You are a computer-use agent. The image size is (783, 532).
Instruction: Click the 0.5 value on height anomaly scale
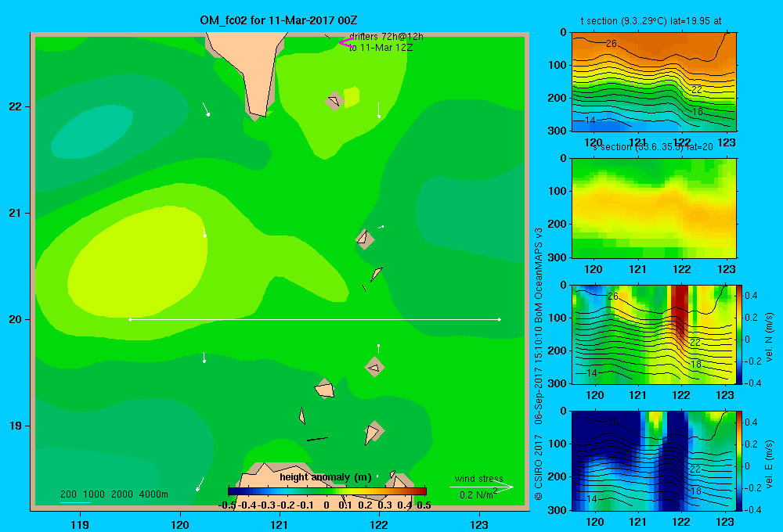424,505
